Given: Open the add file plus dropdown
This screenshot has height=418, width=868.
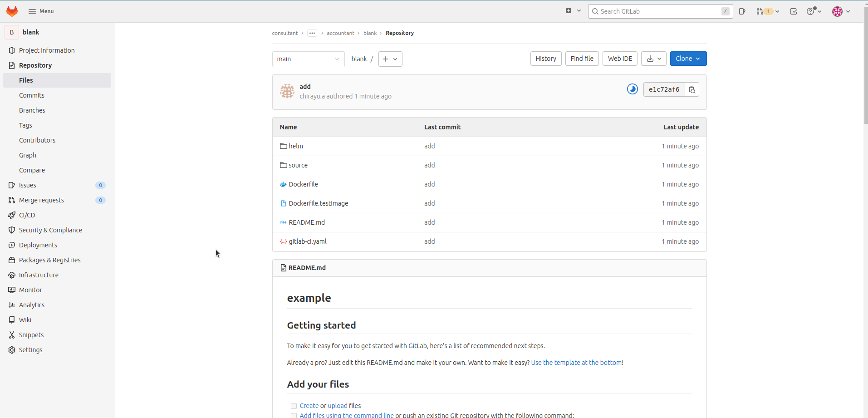Looking at the screenshot, I should point(390,59).
